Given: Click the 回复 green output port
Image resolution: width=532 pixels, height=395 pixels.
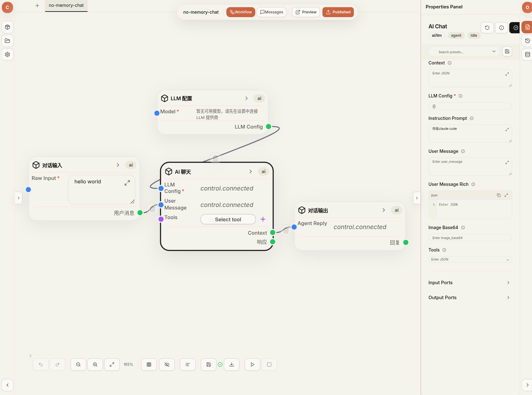Looking at the screenshot, I should tap(406, 242).
